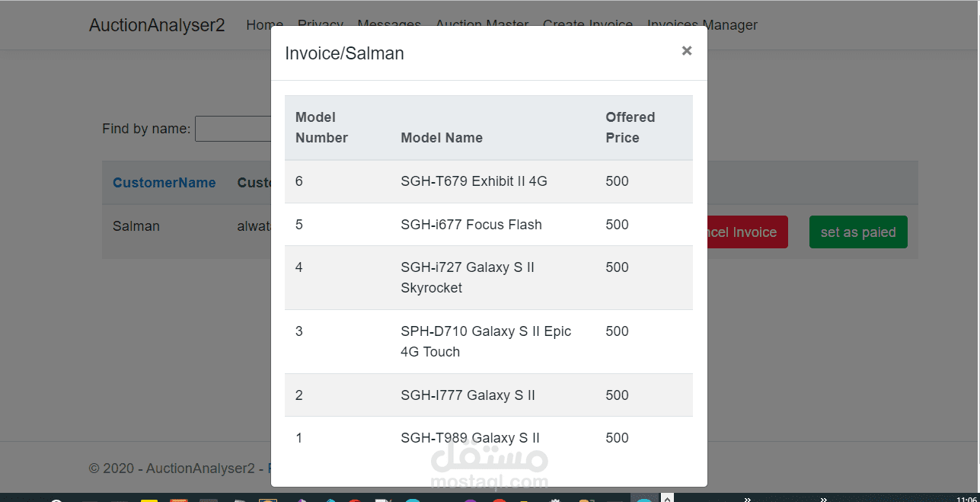
Task: Click the Model Number column header
Action: pyautogui.click(x=321, y=127)
